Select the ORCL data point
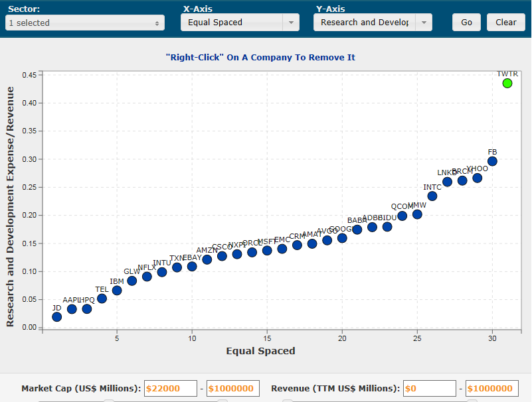This screenshot has height=402, width=532. [252, 252]
